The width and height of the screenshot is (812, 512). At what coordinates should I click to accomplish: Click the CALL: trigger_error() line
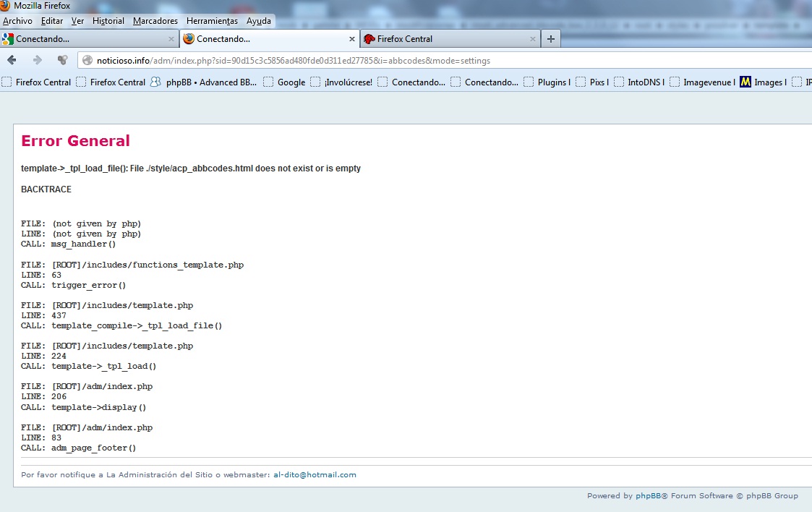pyautogui.click(x=74, y=285)
